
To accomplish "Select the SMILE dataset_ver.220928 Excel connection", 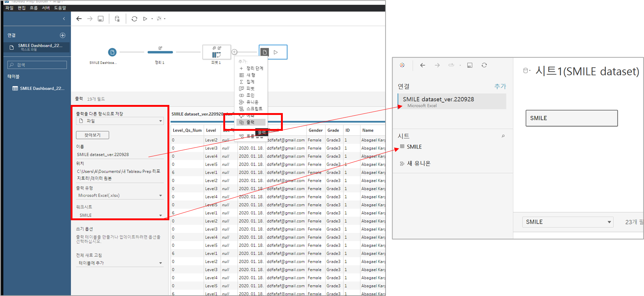I will coord(452,102).
